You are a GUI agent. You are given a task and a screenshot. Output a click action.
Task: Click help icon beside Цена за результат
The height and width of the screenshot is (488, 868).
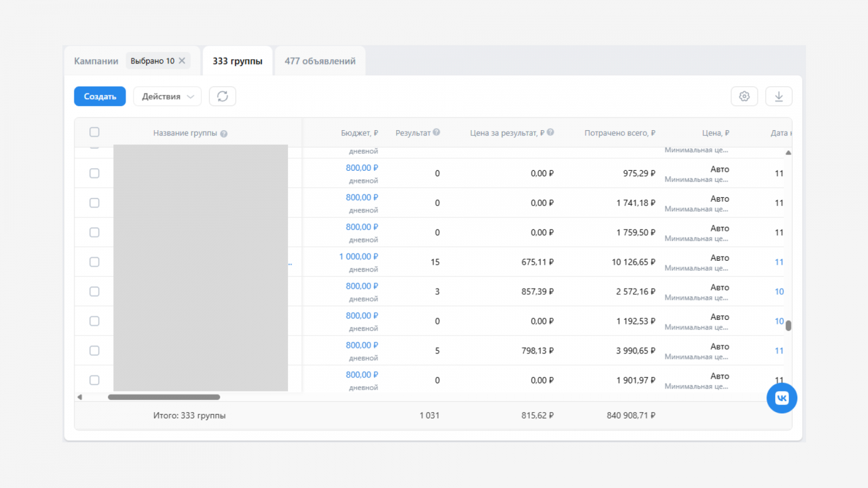(x=551, y=132)
